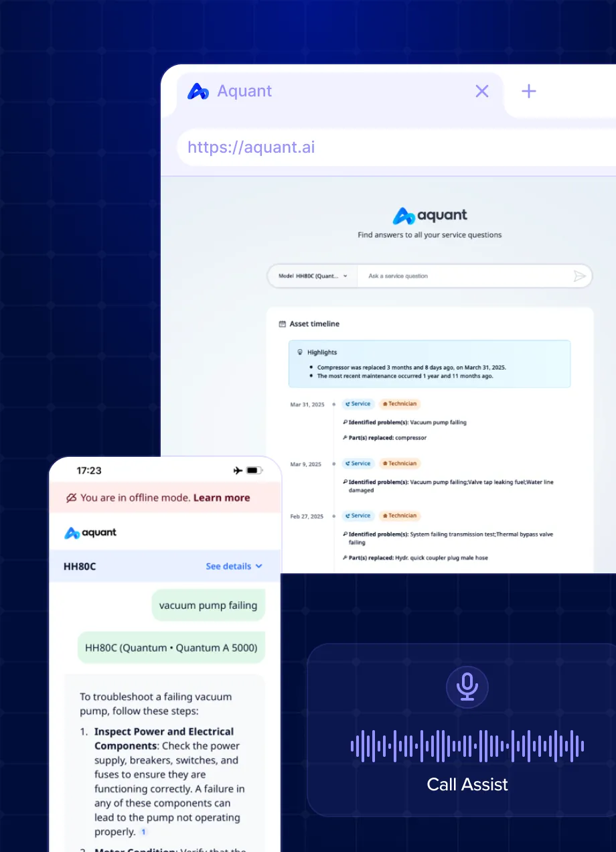The image size is (616, 852).
Task: Click the phone battery icon
Action: coord(254,471)
